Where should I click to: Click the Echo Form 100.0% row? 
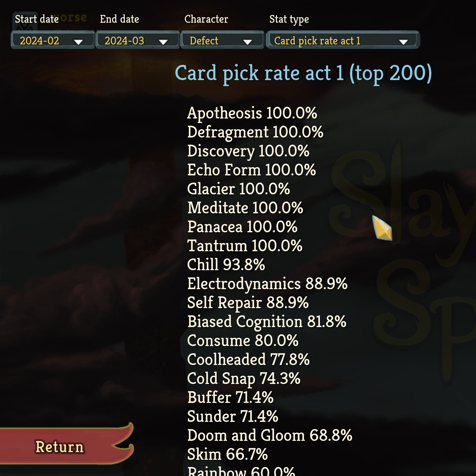[251, 170]
